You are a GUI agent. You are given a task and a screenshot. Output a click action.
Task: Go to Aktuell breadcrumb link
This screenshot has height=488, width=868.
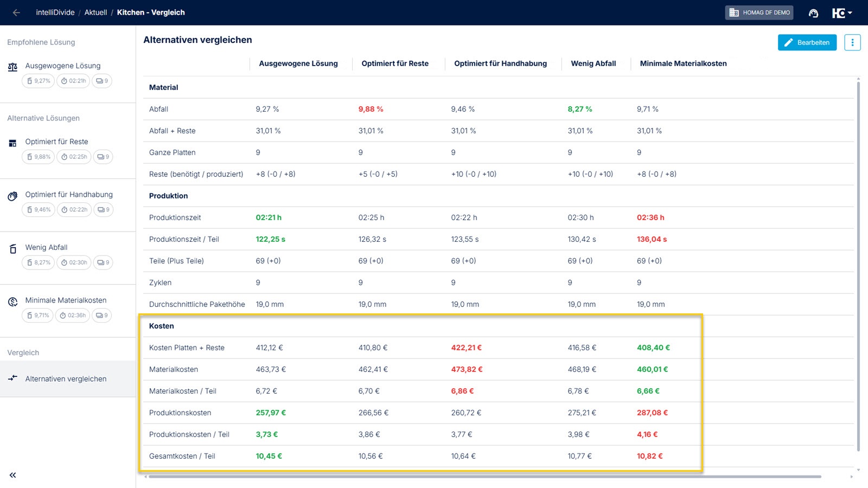point(95,12)
